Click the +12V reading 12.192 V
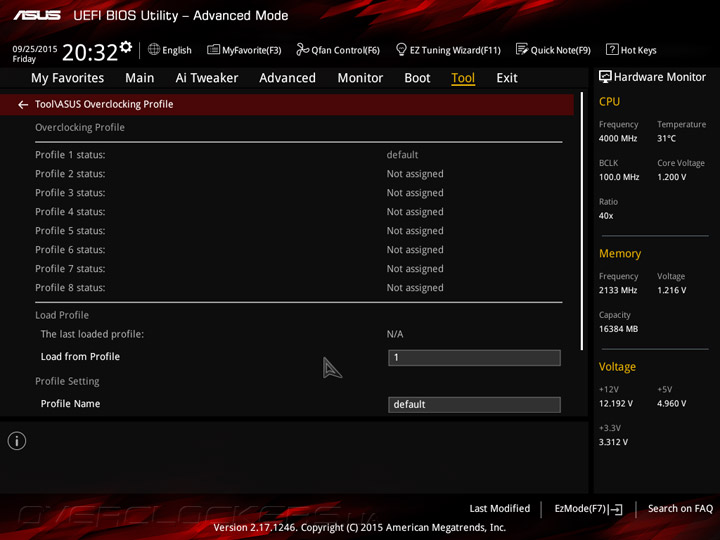Image resolution: width=720 pixels, height=540 pixels. (x=616, y=403)
